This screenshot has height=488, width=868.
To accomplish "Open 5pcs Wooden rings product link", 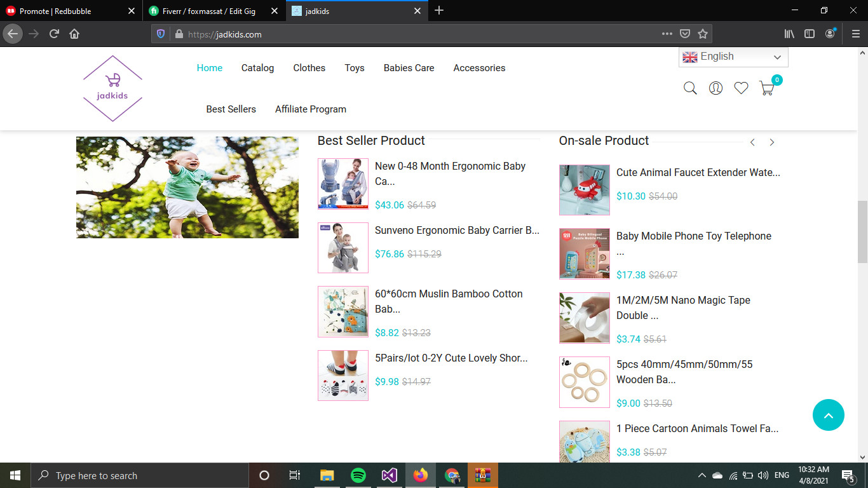I will click(x=684, y=372).
